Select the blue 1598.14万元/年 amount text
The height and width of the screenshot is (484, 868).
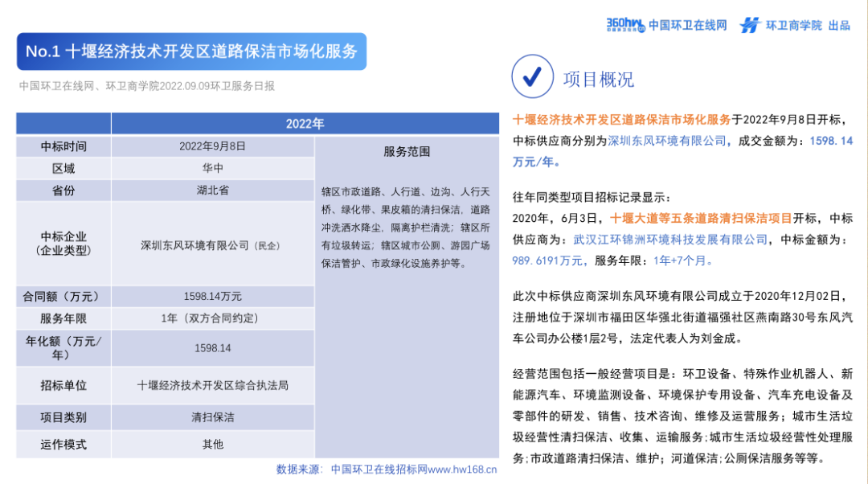682,151
